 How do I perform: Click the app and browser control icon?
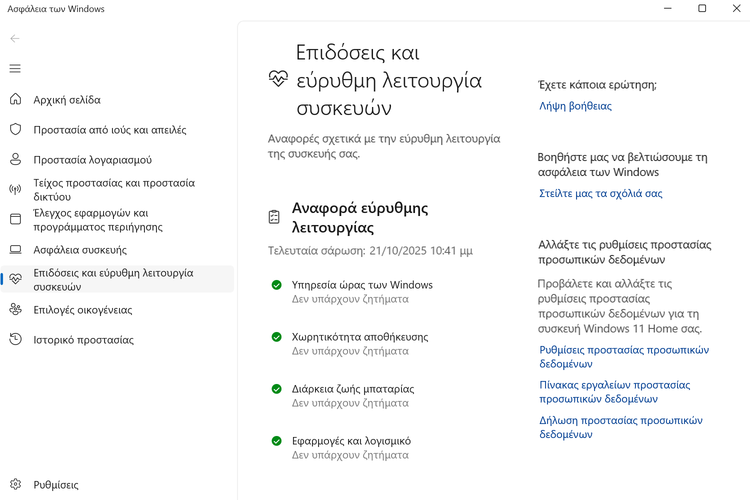[x=15, y=220]
